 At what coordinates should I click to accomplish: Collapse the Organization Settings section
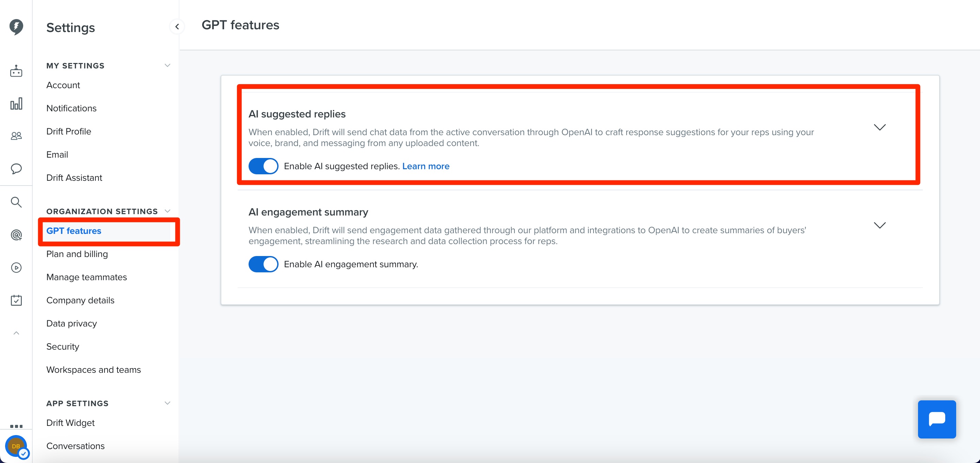(x=167, y=211)
